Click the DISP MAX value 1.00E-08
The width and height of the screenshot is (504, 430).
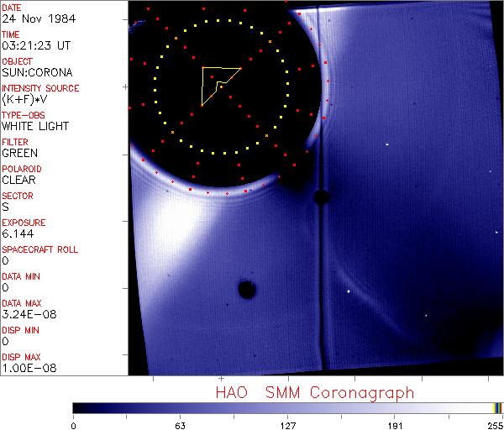(26, 368)
